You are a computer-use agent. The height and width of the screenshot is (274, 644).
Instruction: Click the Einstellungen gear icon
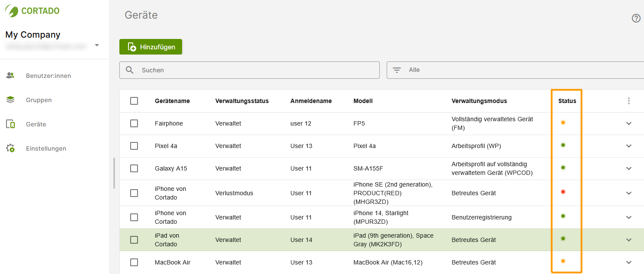[10, 148]
